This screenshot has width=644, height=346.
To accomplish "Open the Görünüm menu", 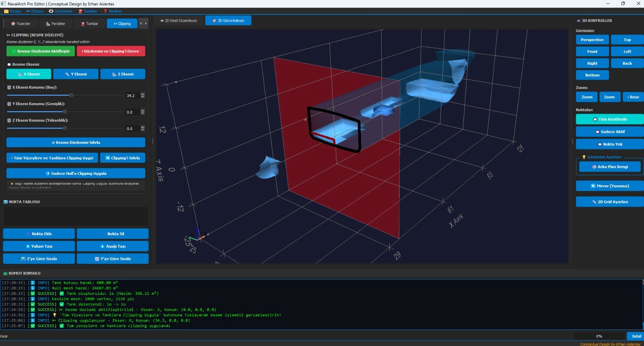I will tap(60, 11).
